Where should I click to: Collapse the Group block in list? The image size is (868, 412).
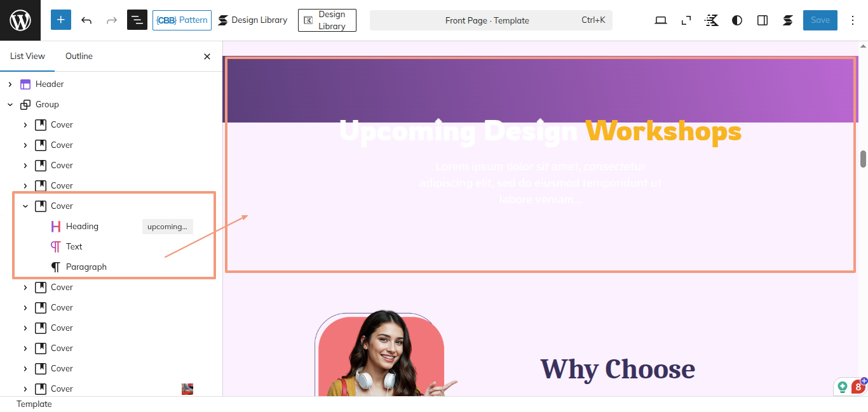point(10,105)
